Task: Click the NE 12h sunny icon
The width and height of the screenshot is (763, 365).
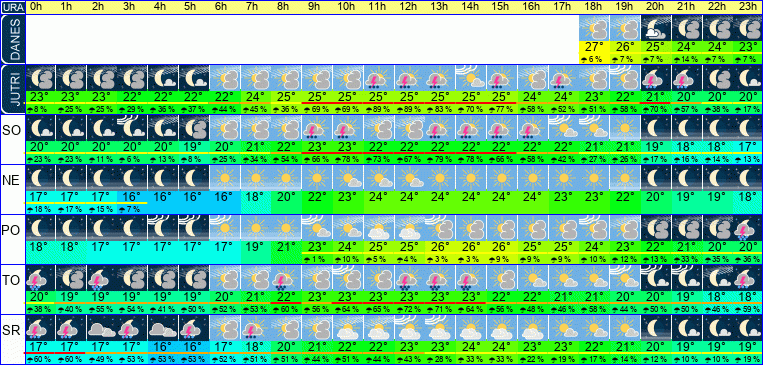Action: [x=409, y=178]
